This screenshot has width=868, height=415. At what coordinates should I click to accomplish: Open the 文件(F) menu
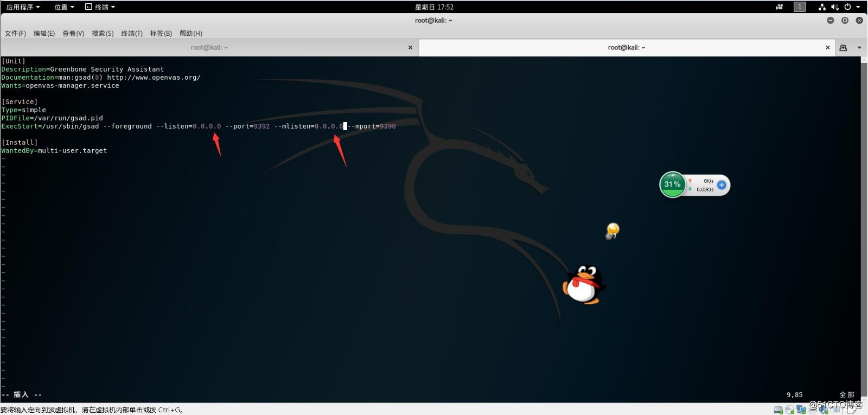15,34
